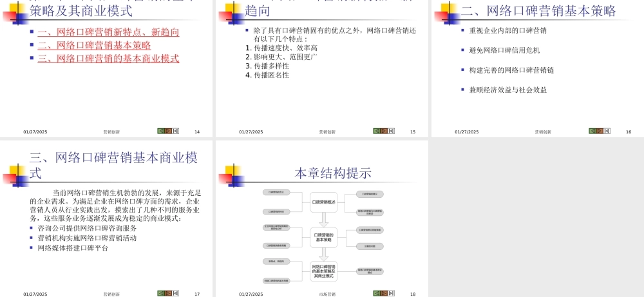Image resolution: width=644 pixels, height=297 pixels.
Task: Click the green back arrow on slide 17
Action: pos(160,293)
